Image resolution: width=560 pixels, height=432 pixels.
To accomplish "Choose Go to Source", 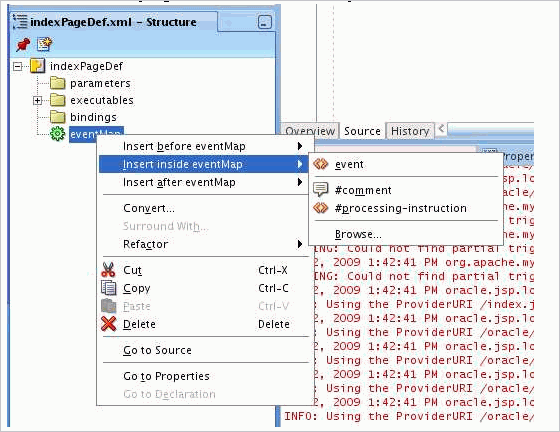I will 204,350.
